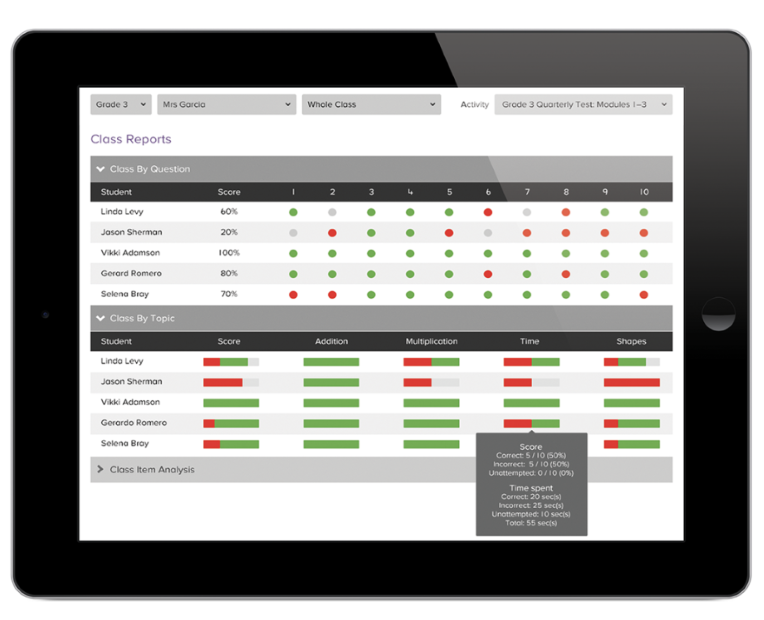
Task: Click Selena Bray's Shapes progress bar
Action: [631, 444]
